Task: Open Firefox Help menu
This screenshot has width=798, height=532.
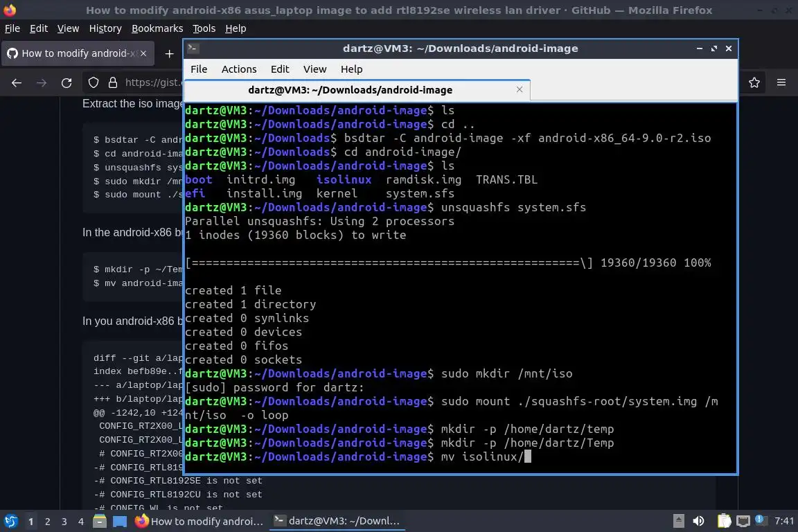Action: click(x=236, y=28)
